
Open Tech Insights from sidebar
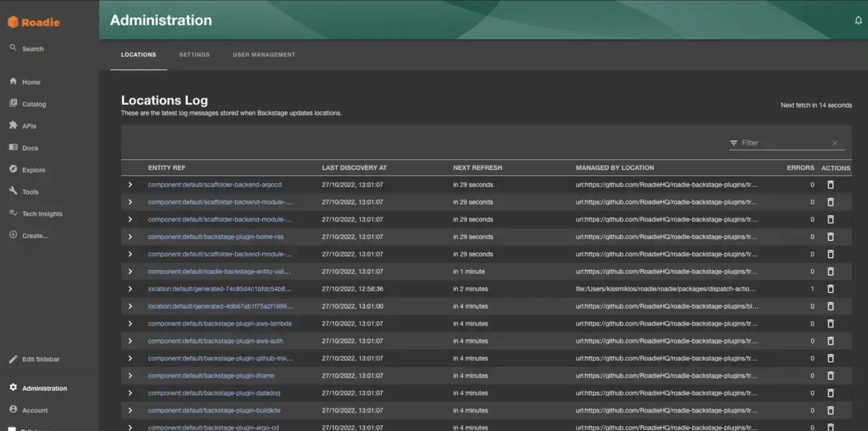tap(42, 213)
